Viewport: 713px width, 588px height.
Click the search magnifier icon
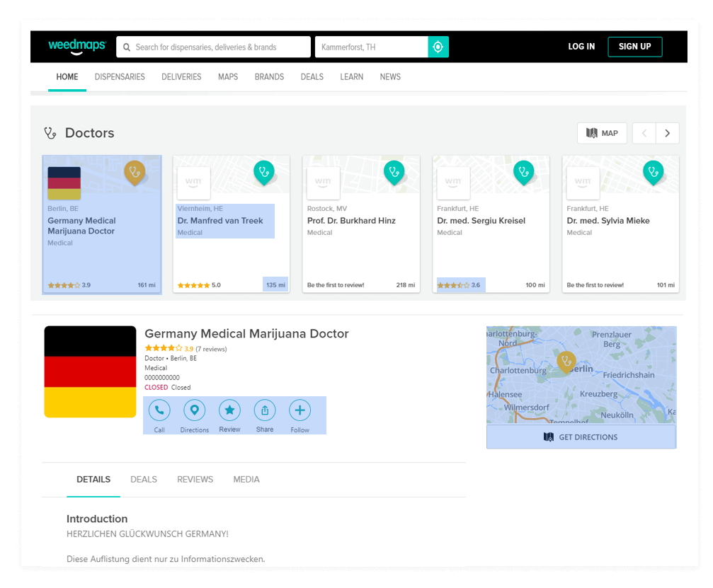pyautogui.click(x=127, y=47)
